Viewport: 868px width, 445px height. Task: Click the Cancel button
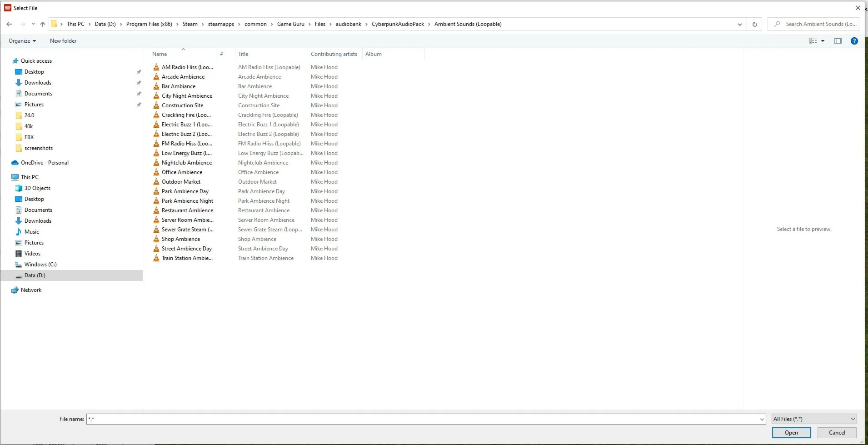[x=837, y=433]
